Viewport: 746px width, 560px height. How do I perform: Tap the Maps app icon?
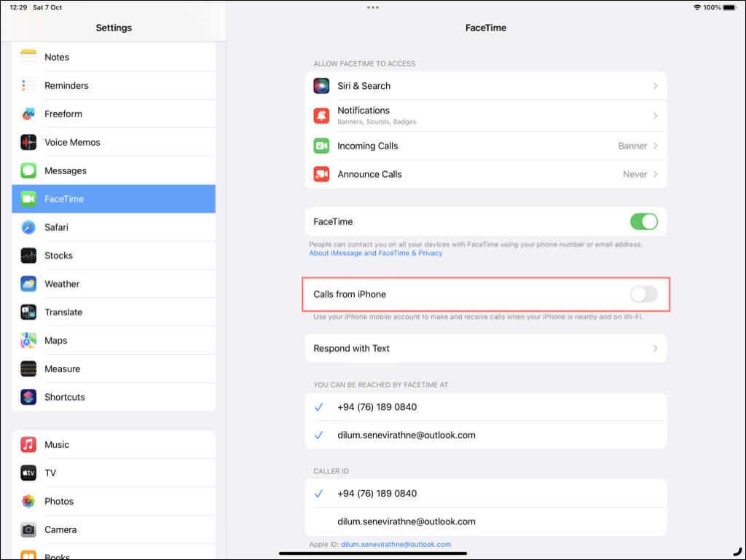click(x=28, y=340)
